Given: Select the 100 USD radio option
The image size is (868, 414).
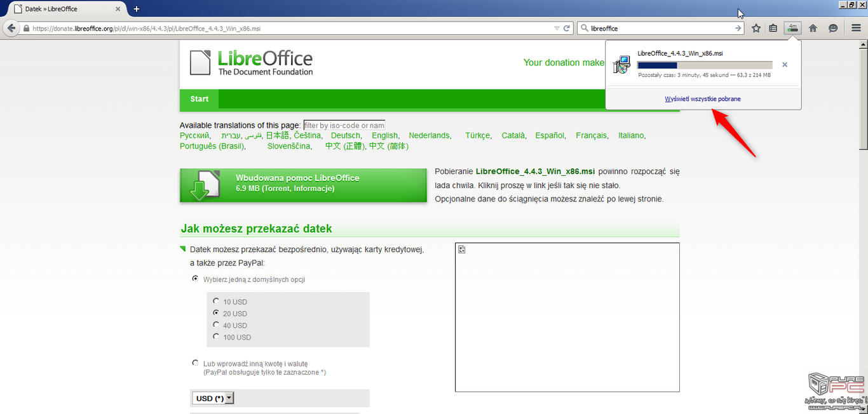Looking at the screenshot, I should pyautogui.click(x=217, y=337).
